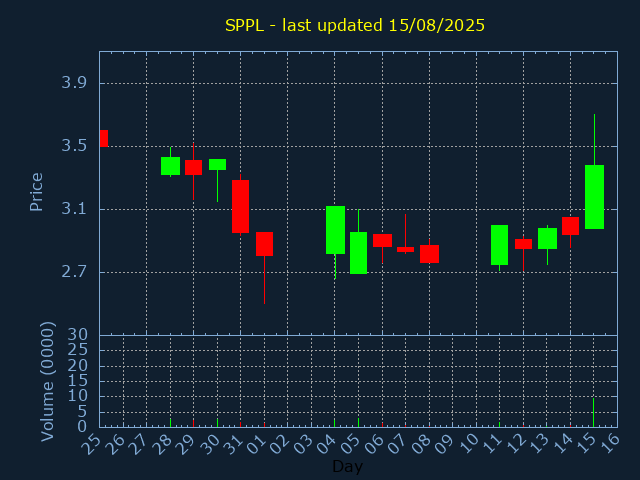Image resolution: width=640 pixels, height=480 pixels.
Task: Click the 2.7 price tick label
Action: pyautogui.click(x=74, y=272)
